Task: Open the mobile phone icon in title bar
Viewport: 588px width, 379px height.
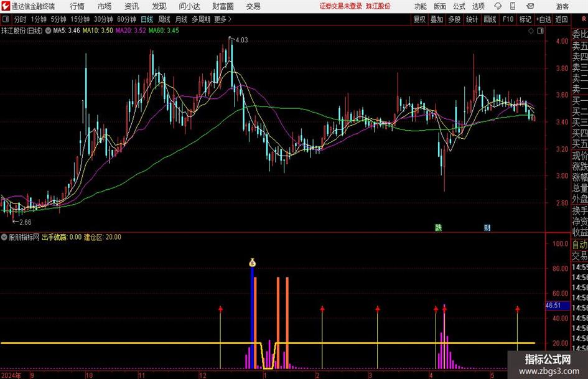Action: [x=513, y=6]
